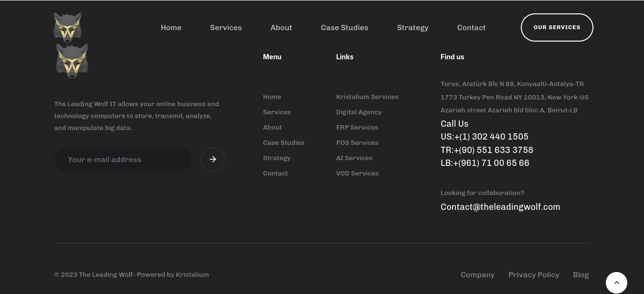Open the Contact@theleadingwolf.com email link
Image resolution: width=644 pixels, height=294 pixels.
pyautogui.click(x=500, y=207)
